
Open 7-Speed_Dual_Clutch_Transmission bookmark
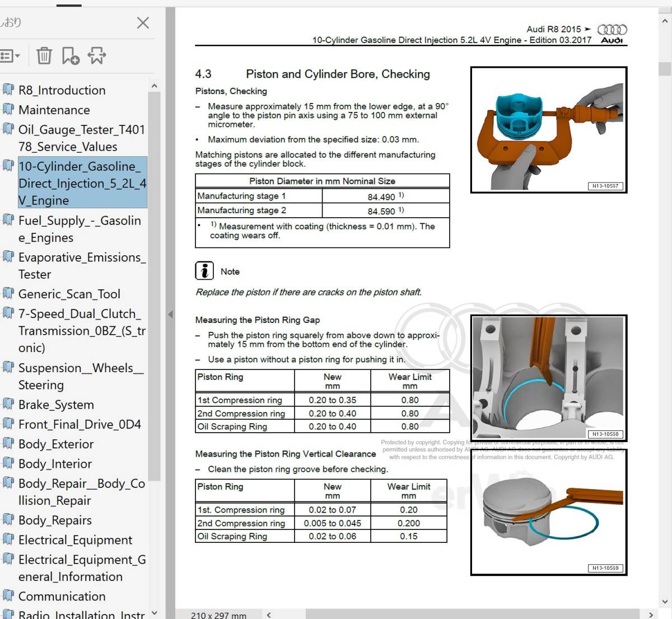point(82,330)
